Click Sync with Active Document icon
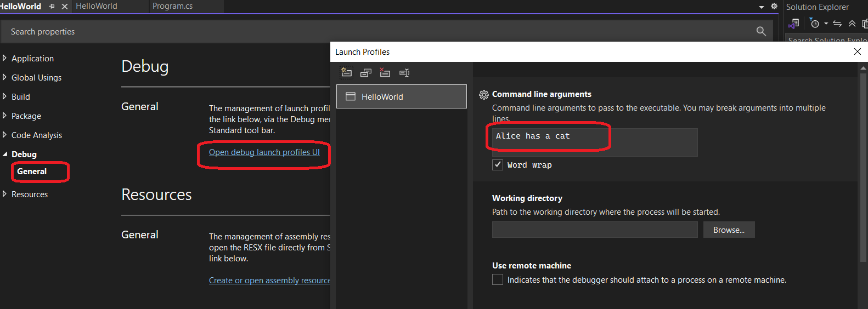The image size is (868, 309). [837, 24]
